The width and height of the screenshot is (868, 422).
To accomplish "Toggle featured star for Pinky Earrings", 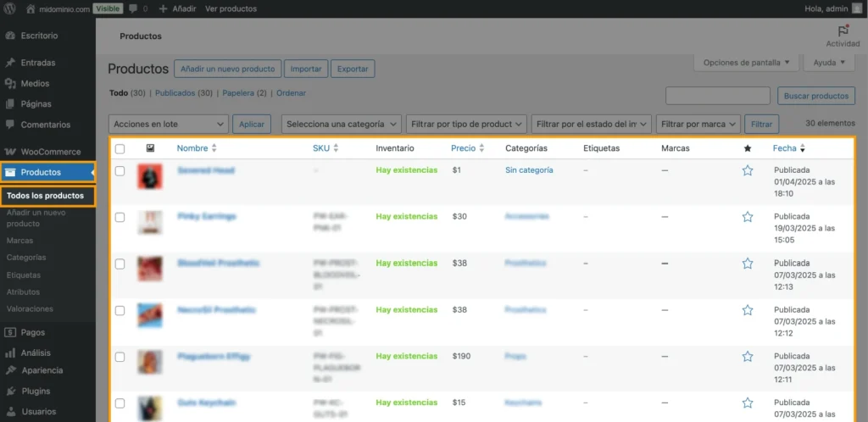I will tap(748, 217).
